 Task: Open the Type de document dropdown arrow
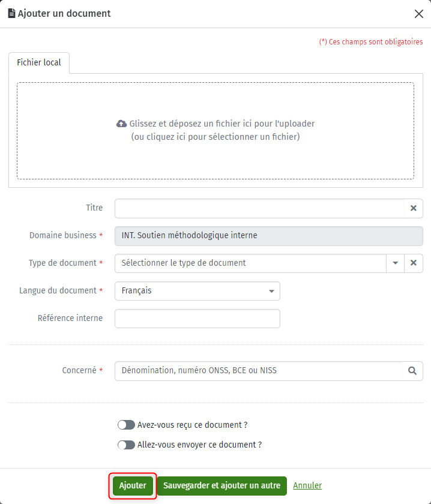pyautogui.click(x=396, y=263)
